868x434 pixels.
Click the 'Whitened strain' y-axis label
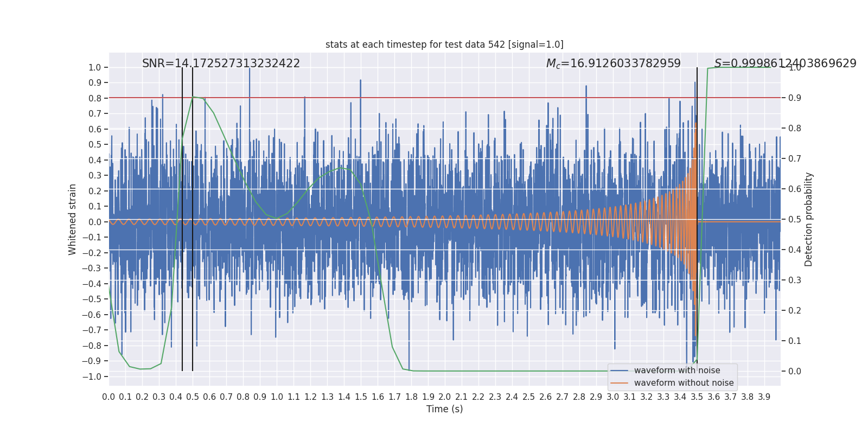pos(73,219)
